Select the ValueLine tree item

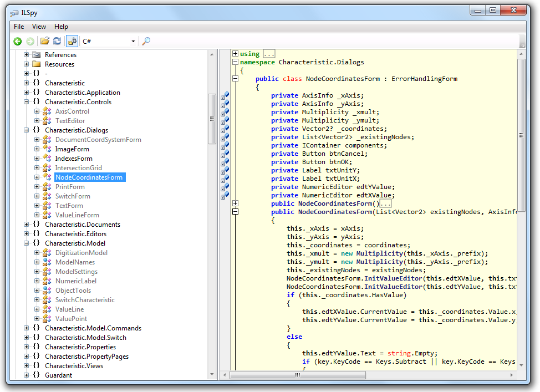pos(69,309)
